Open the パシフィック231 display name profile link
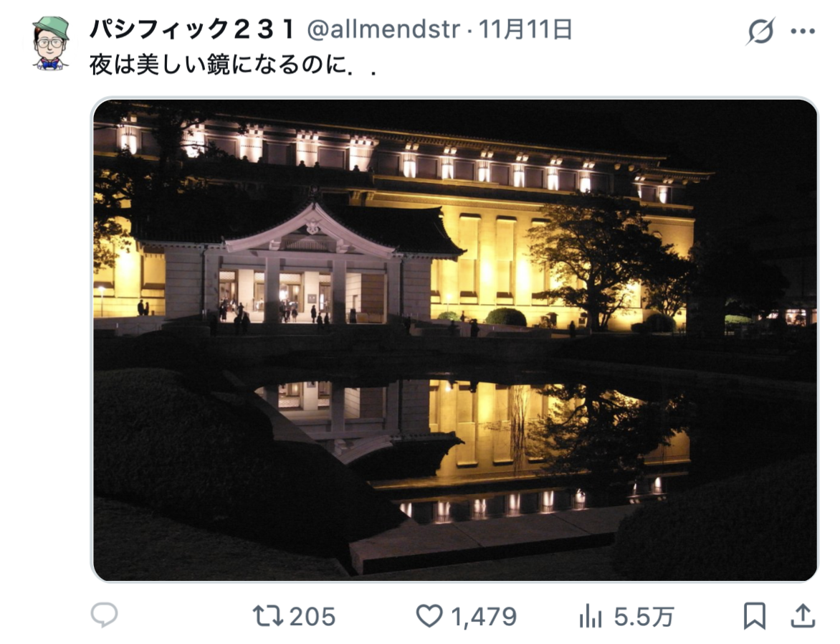840x644 pixels. tap(193, 29)
